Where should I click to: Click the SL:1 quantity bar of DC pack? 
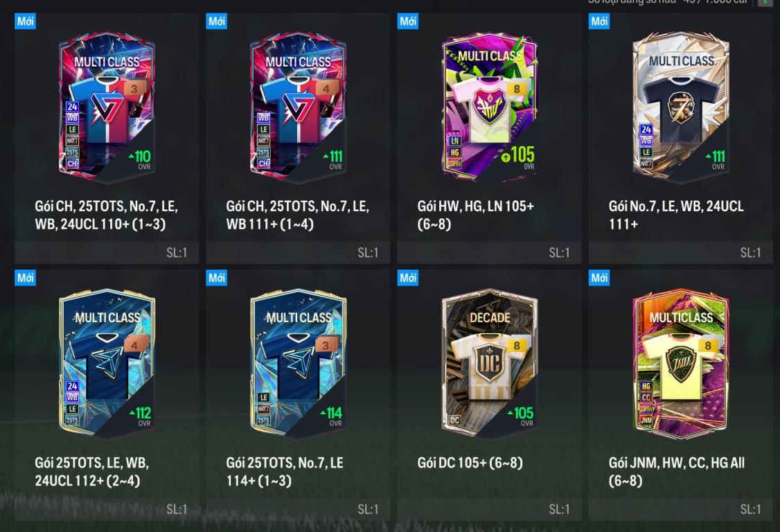click(490, 510)
